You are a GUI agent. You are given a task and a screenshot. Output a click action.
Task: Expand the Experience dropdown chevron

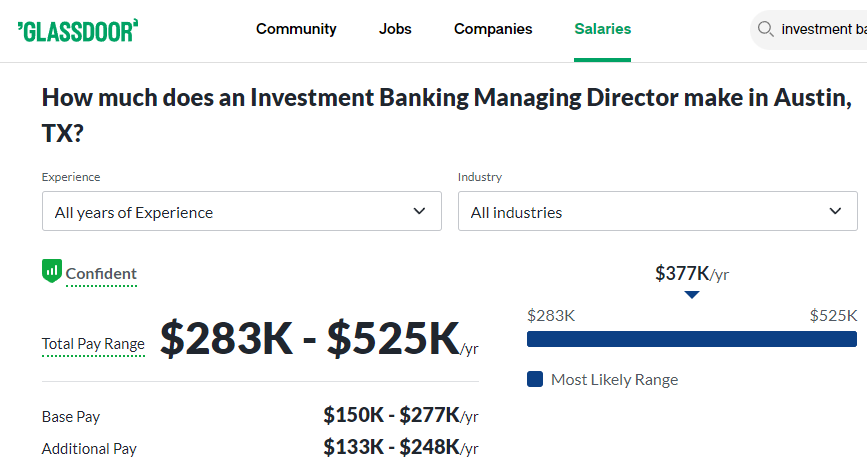coord(420,211)
